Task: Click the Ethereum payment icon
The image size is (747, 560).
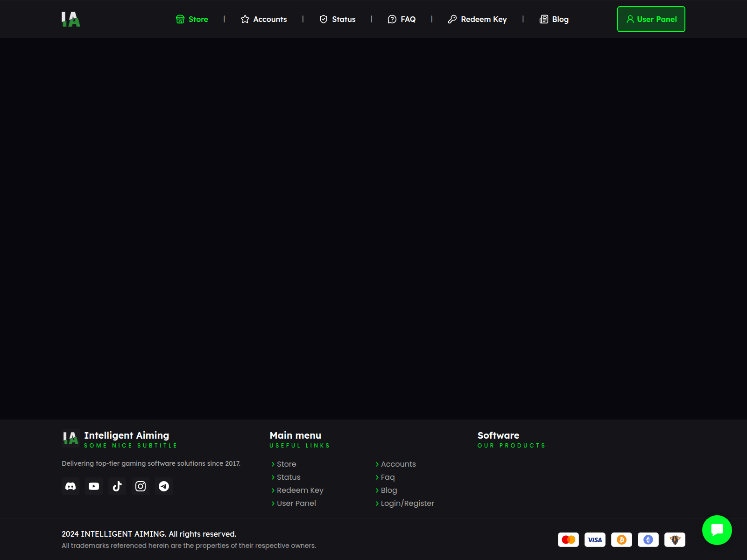Action: [648, 539]
